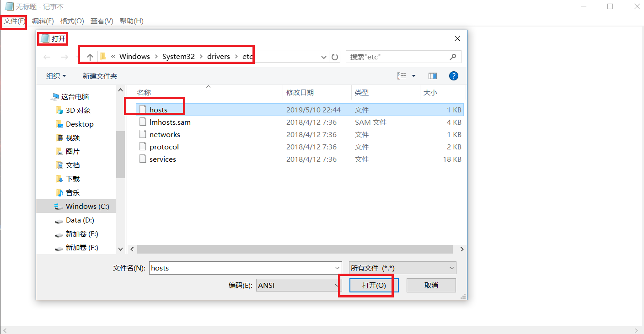Click the 取消 button

pyautogui.click(x=431, y=285)
